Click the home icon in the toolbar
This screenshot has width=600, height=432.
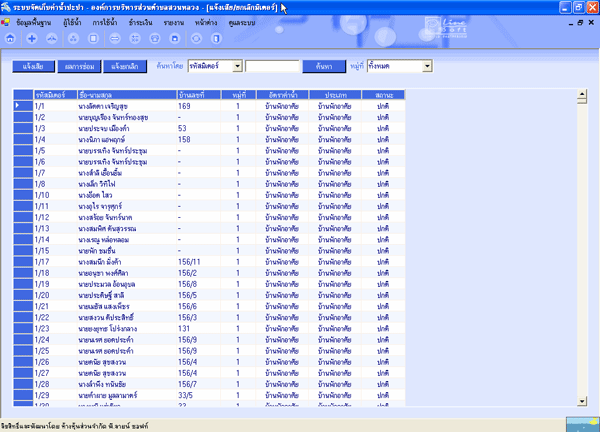pos(10,37)
